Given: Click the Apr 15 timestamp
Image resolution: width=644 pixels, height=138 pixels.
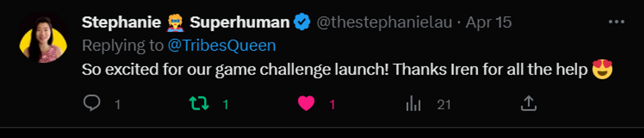Looking at the screenshot, I should point(488,22).
